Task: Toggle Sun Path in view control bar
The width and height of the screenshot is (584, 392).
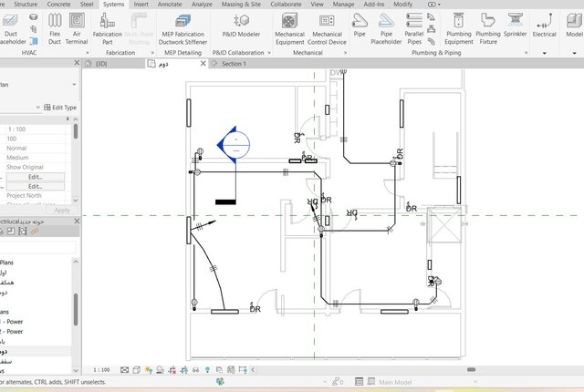Action: click(x=149, y=370)
